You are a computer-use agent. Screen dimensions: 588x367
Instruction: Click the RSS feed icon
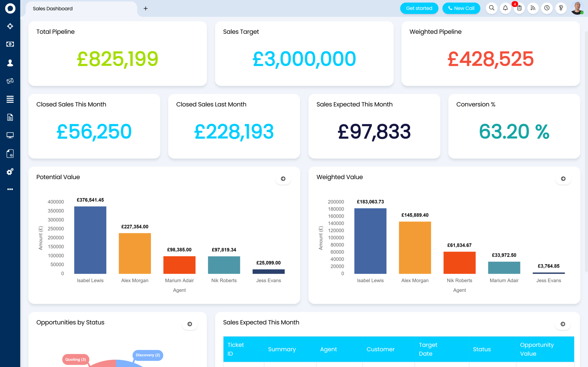[x=533, y=8]
